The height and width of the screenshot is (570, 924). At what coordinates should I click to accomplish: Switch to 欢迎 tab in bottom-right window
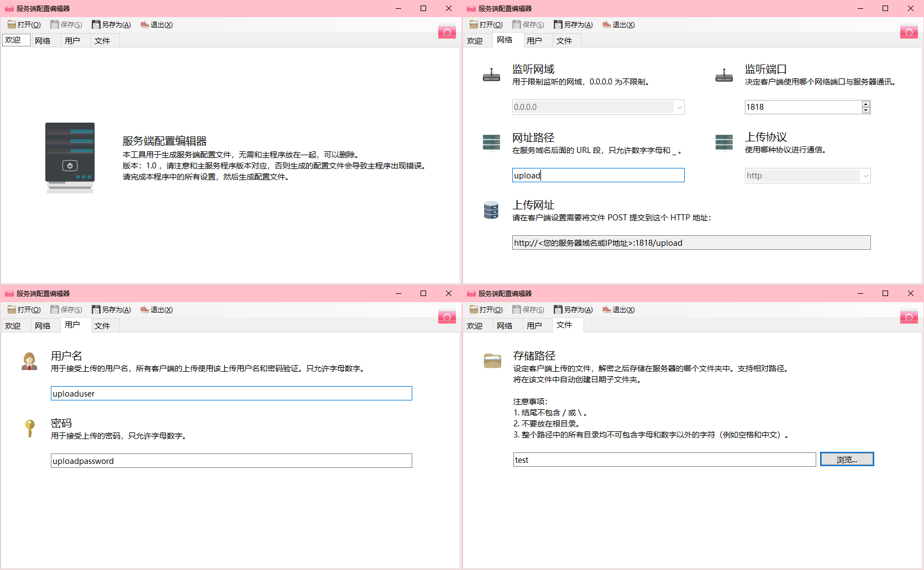pos(477,326)
